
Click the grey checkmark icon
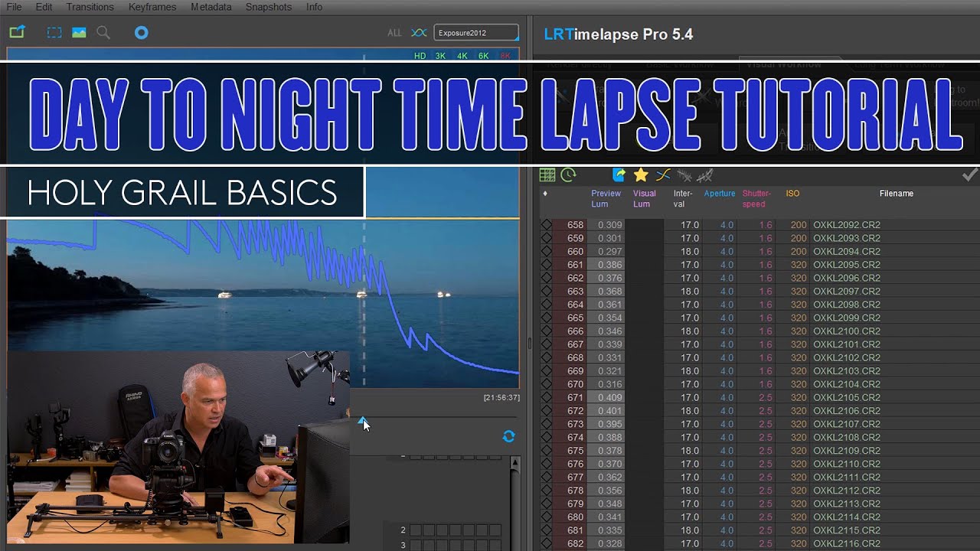pyautogui.click(x=969, y=175)
